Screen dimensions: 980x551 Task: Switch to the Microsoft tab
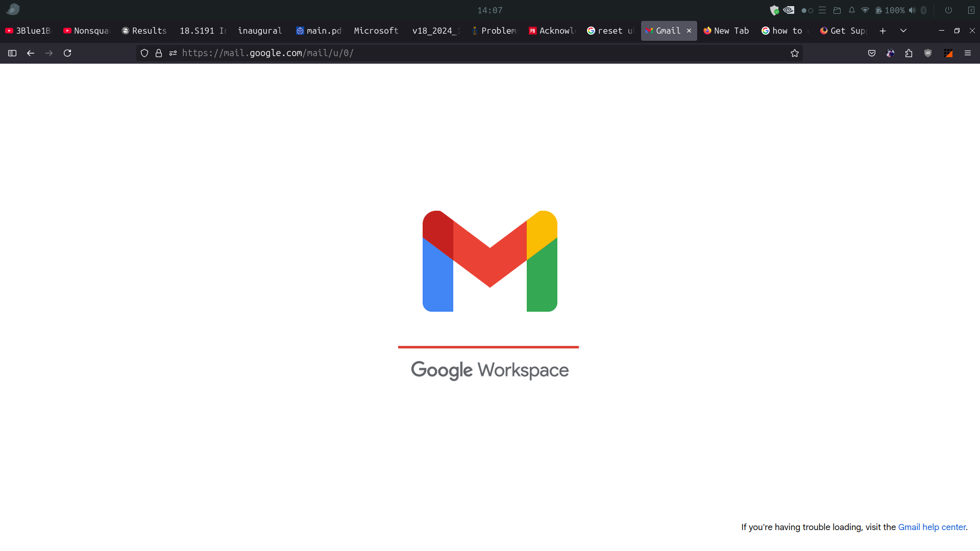378,31
